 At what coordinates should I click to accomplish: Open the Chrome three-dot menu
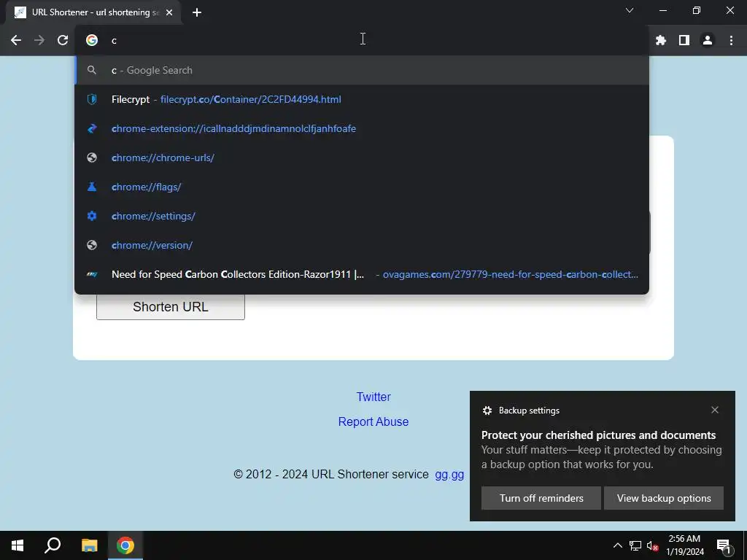coord(731,41)
